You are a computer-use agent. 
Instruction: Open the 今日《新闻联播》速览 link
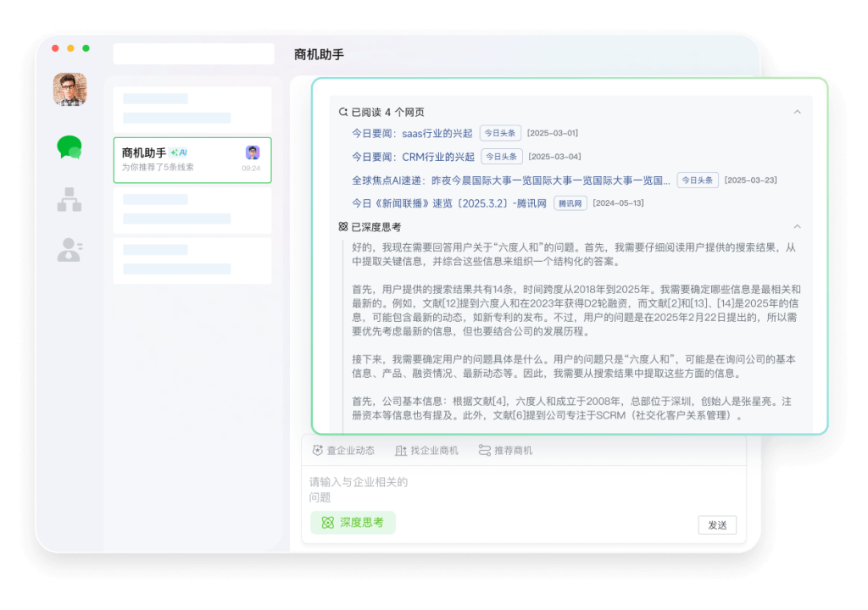click(449, 203)
